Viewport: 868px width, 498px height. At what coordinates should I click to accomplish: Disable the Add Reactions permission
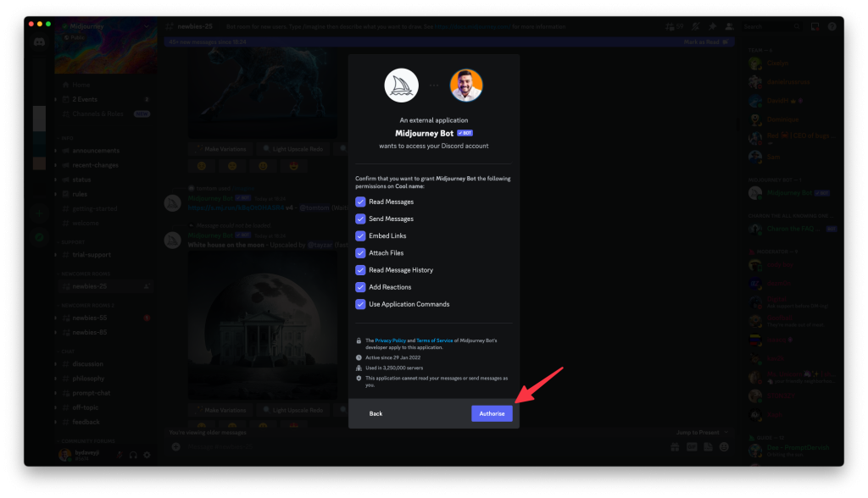point(360,287)
